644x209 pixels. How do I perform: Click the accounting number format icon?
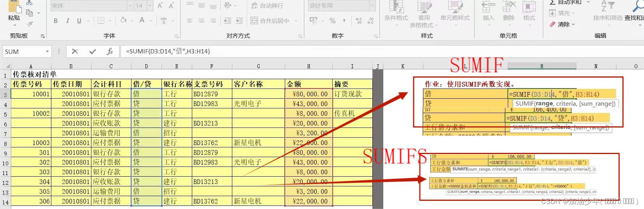[314, 21]
